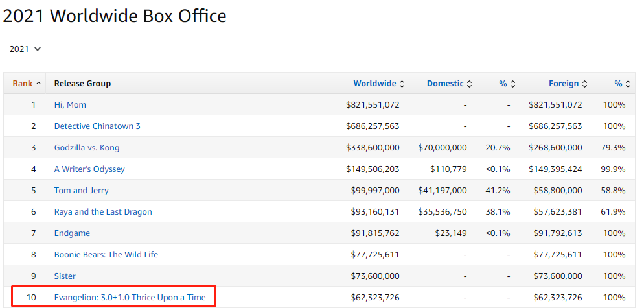644x308 pixels.
Task: Sort by Foreign gross column
Action: [x=568, y=84]
